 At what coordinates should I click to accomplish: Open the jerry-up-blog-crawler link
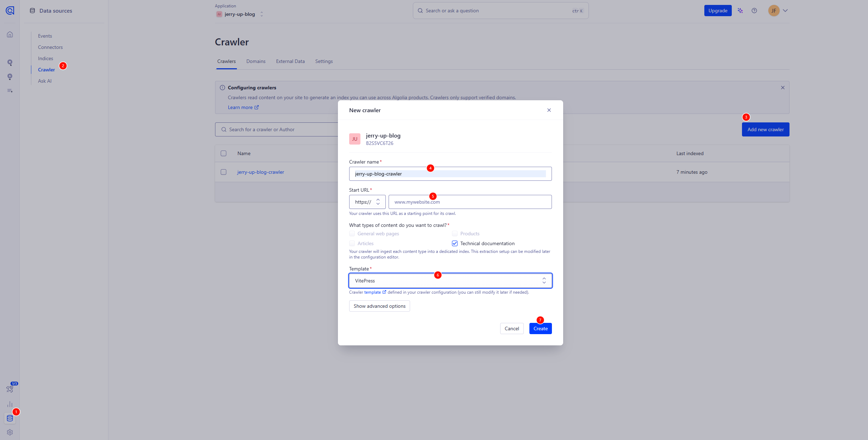260,172
